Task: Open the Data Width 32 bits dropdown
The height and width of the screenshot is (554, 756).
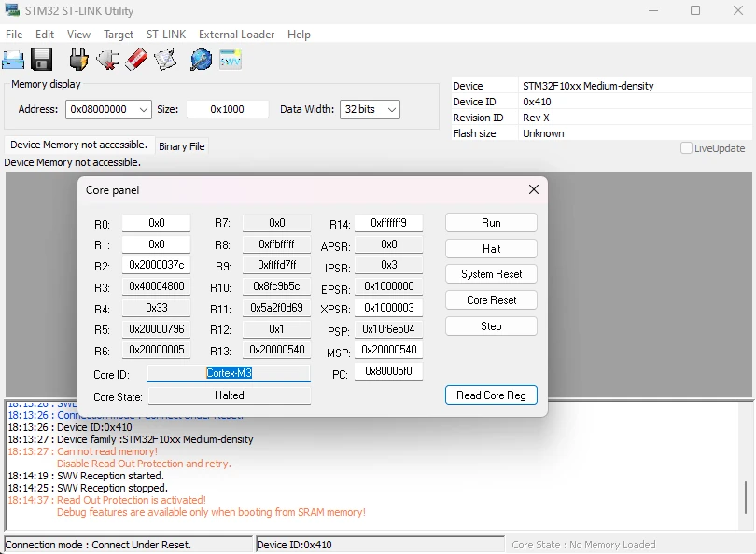Action: pyautogui.click(x=370, y=110)
